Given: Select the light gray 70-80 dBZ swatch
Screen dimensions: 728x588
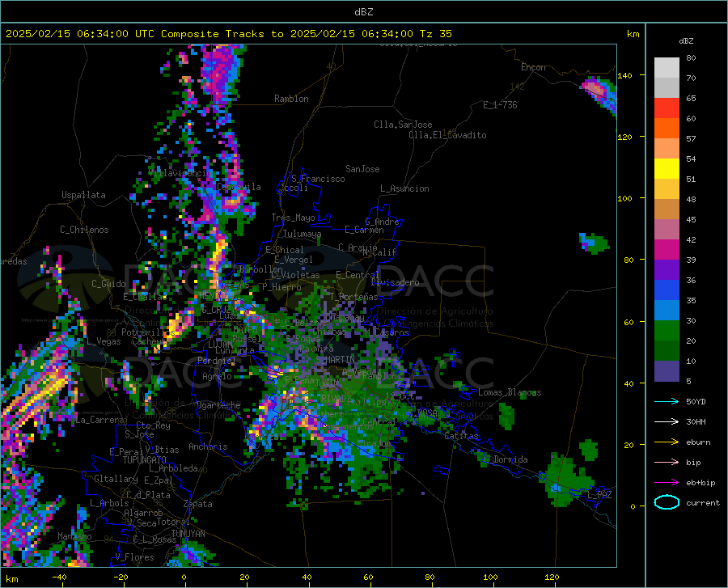Looking at the screenshot, I should [x=667, y=68].
